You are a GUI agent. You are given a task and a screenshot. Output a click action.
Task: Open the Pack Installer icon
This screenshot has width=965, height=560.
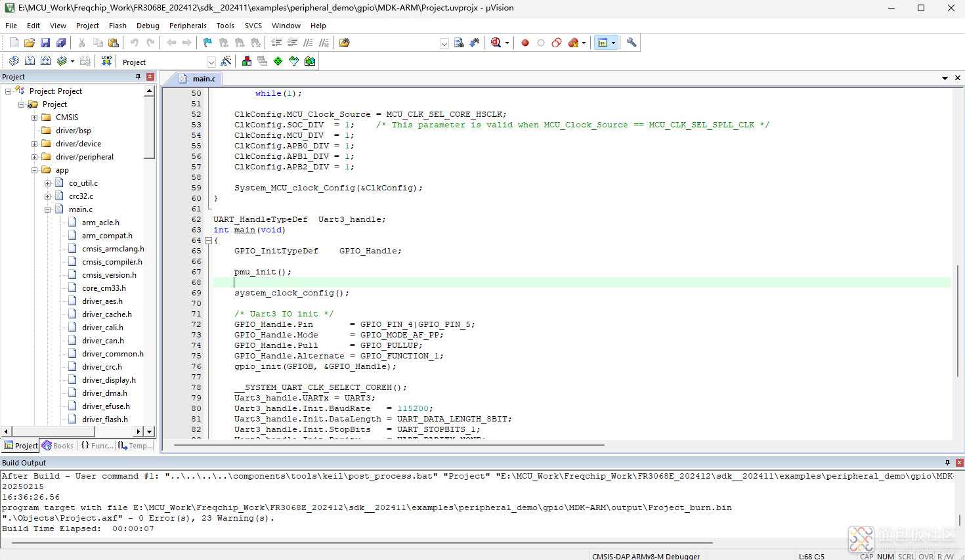[310, 61]
